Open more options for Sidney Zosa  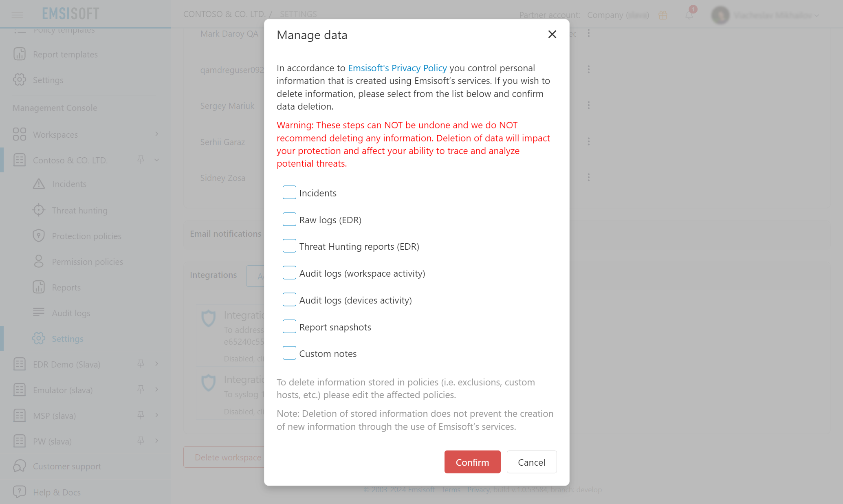589,178
